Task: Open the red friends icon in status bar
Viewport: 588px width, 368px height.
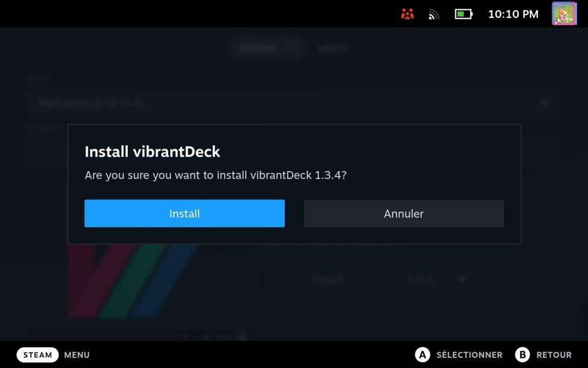Action: [x=407, y=14]
